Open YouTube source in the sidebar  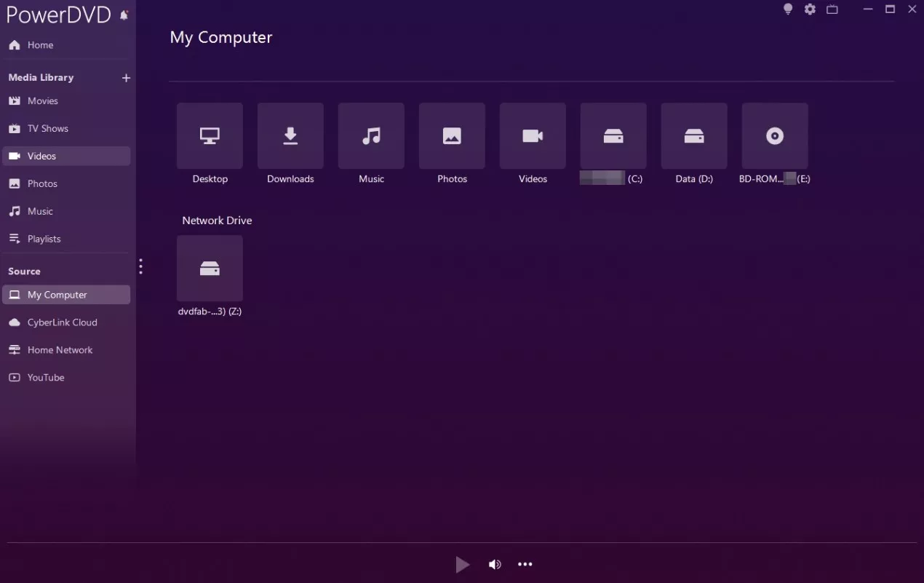[67, 378]
